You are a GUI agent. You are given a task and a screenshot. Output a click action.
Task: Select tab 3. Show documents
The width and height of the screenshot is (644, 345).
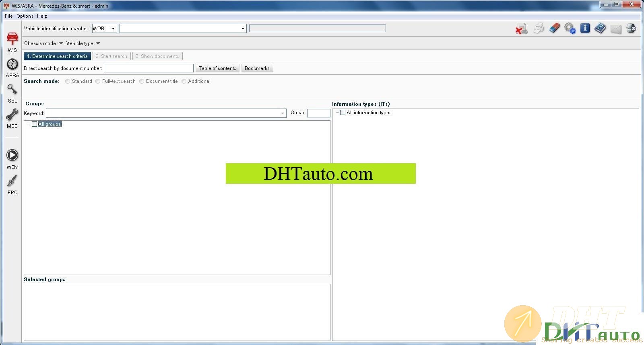pos(157,56)
